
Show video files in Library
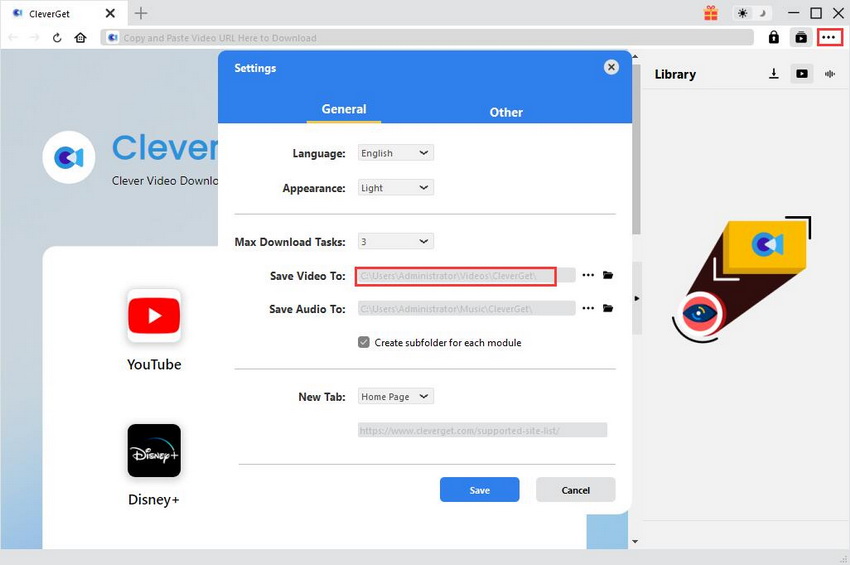(802, 74)
